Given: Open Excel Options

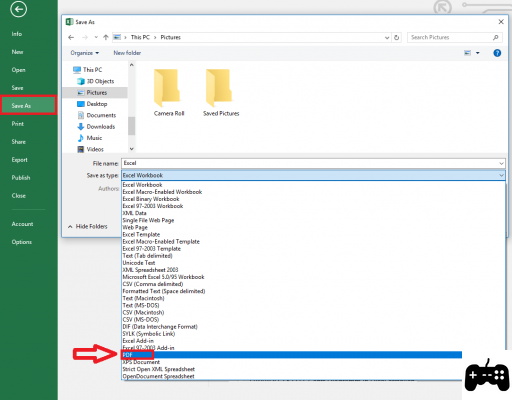Looking at the screenshot, I should (x=22, y=242).
